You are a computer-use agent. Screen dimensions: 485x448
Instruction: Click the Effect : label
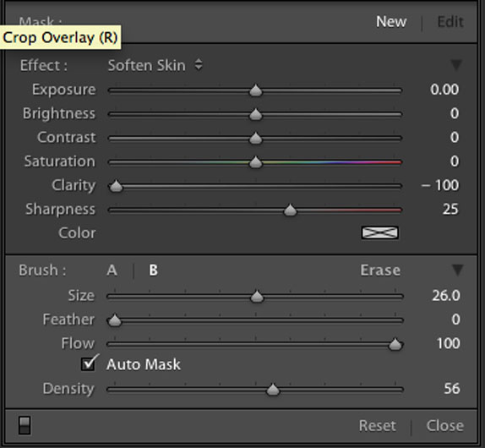(x=44, y=65)
